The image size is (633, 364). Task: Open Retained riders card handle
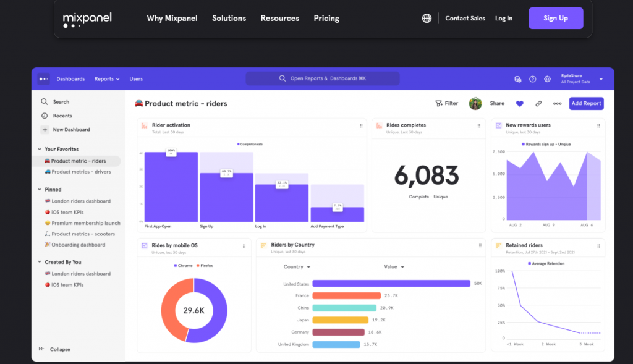[x=598, y=246]
